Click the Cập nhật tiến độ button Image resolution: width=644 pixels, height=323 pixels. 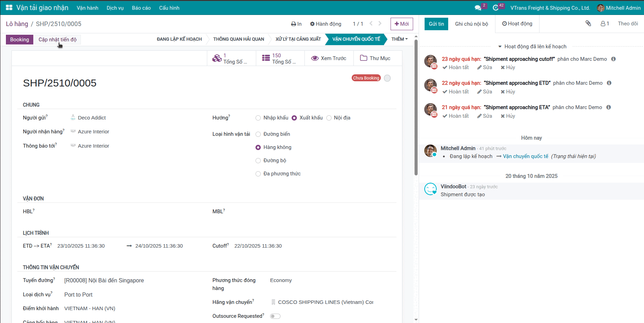tap(58, 40)
